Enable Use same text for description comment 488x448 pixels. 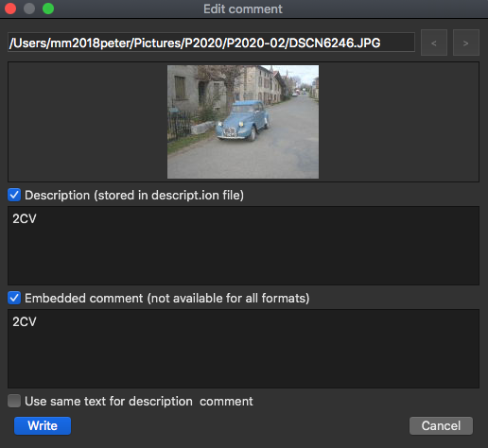point(14,401)
